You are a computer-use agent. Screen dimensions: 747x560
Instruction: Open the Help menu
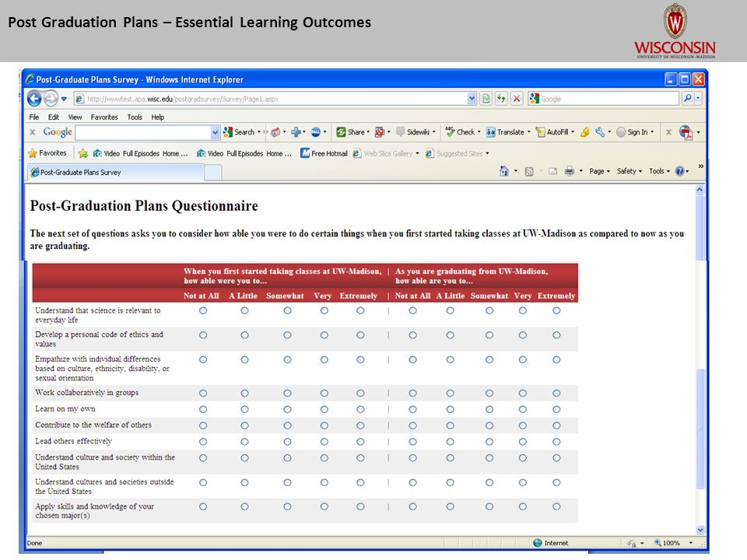pyautogui.click(x=158, y=117)
